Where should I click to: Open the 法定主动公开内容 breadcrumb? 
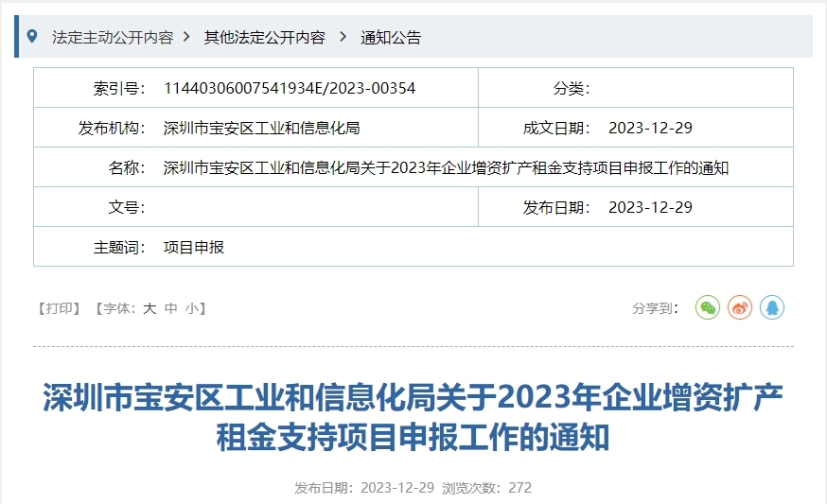click(113, 37)
